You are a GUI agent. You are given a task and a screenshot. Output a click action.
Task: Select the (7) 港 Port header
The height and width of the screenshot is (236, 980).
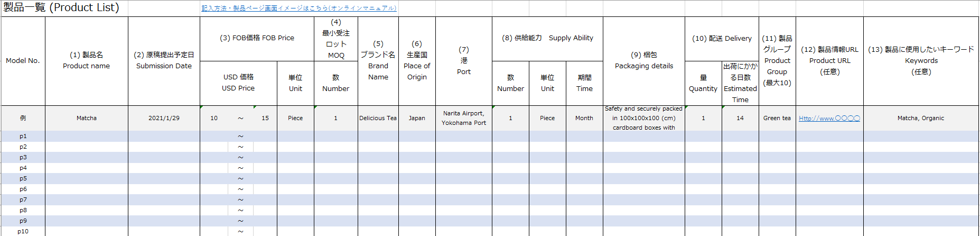click(x=464, y=61)
